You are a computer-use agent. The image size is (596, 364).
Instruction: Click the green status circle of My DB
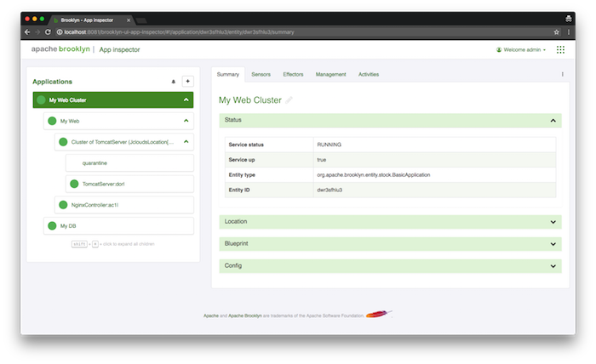[x=51, y=225]
